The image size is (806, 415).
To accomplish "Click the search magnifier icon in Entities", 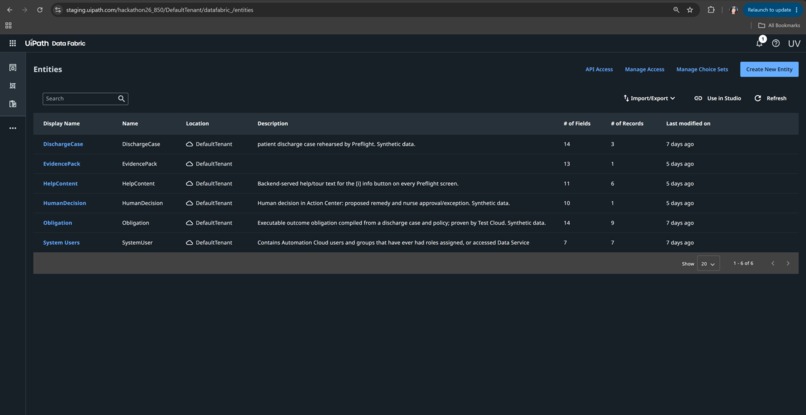I will click(x=121, y=99).
